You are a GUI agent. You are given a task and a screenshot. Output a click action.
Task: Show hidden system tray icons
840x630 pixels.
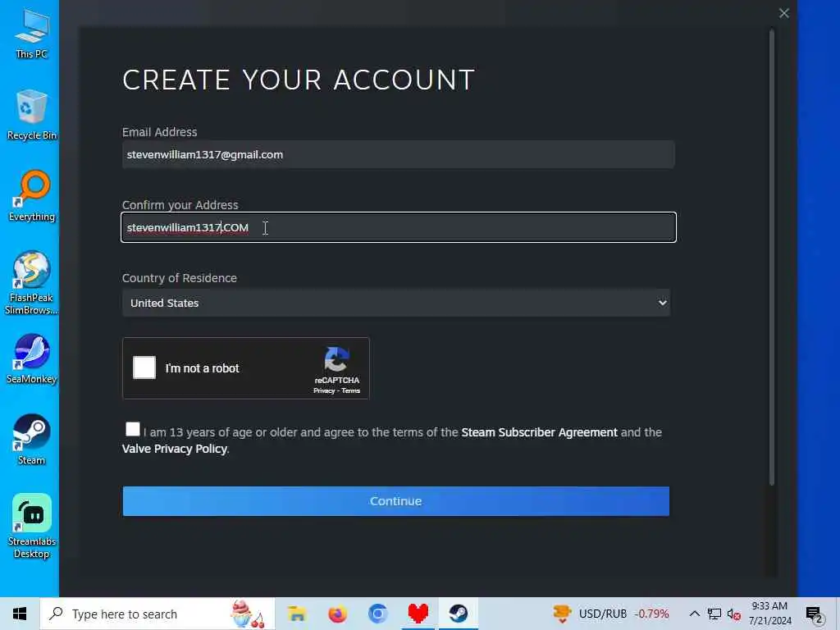click(694, 614)
